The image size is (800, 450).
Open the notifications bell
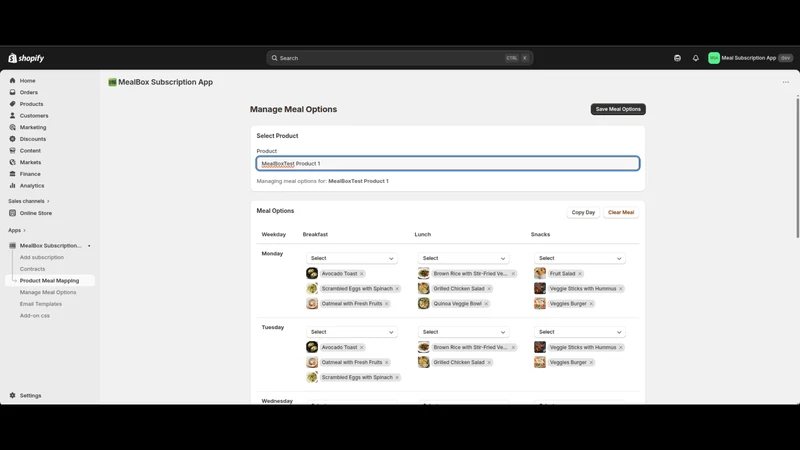tap(695, 58)
